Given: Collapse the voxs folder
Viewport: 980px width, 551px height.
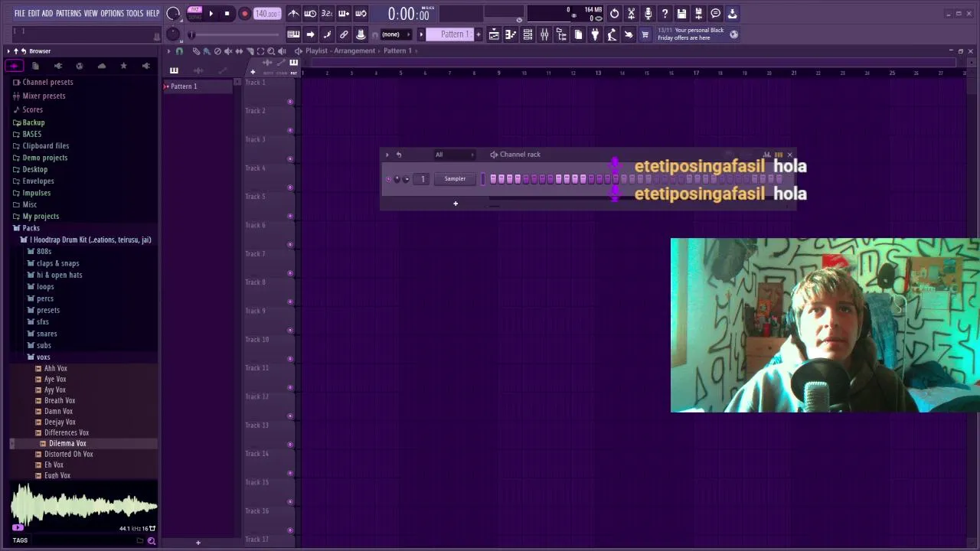Looking at the screenshot, I should (43, 357).
